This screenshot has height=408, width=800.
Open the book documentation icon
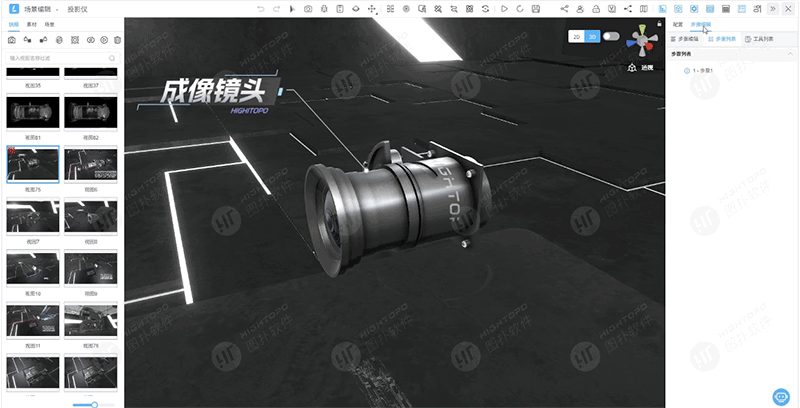(644, 9)
